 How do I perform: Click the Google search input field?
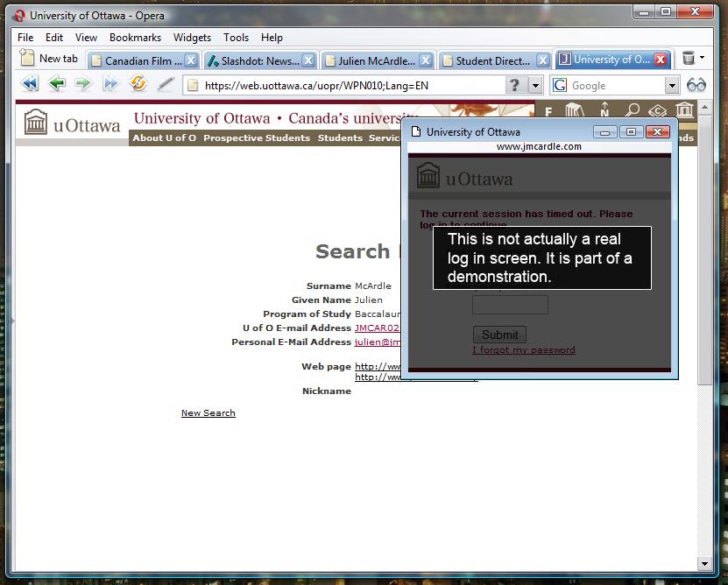coord(615,86)
